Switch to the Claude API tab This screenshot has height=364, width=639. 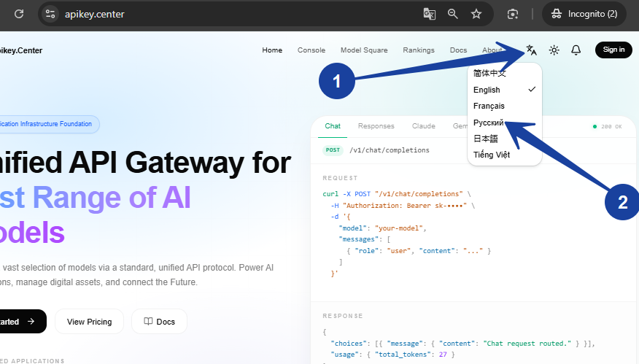[423, 126]
